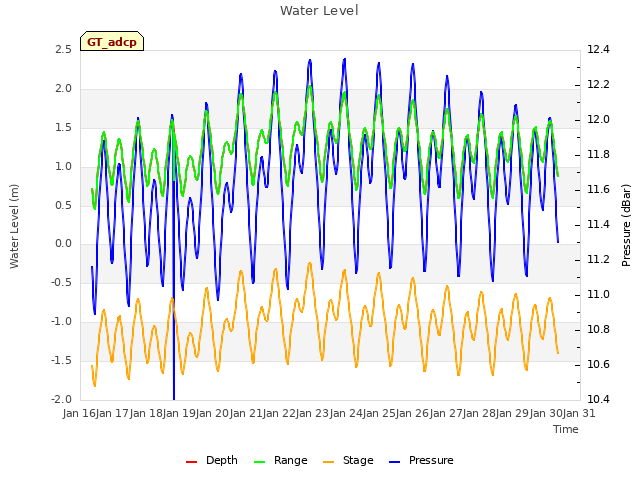Click the 10.4 right axis value

pyautogui.click(x=598, y=399)
